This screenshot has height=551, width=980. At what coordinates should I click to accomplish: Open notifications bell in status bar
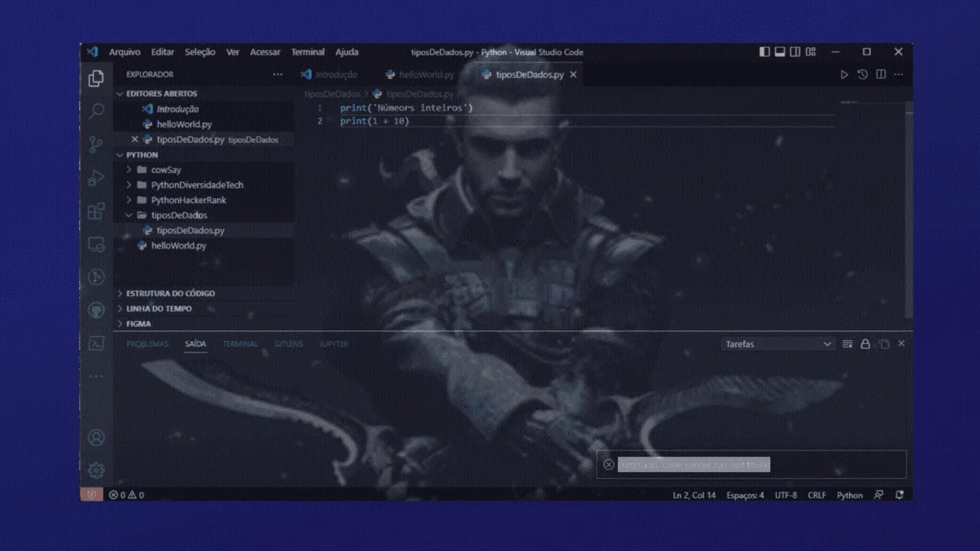click(900, 495)
